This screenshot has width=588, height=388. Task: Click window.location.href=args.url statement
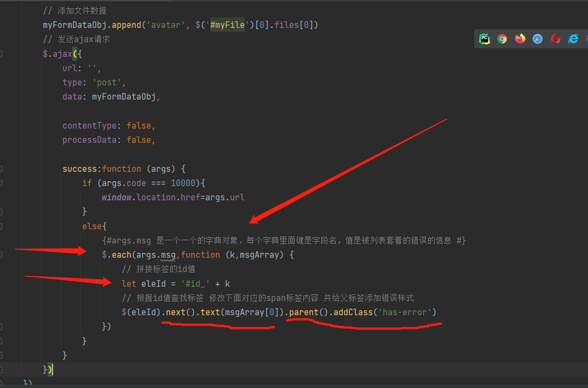point(173,197)
